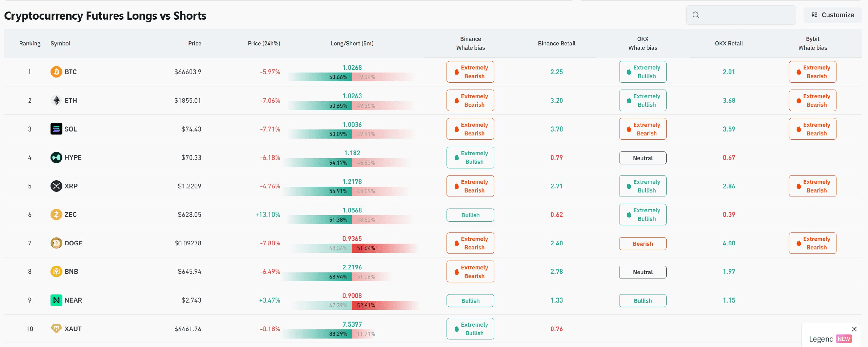Sort by Price (24h%) column header

tap(264, 43)
